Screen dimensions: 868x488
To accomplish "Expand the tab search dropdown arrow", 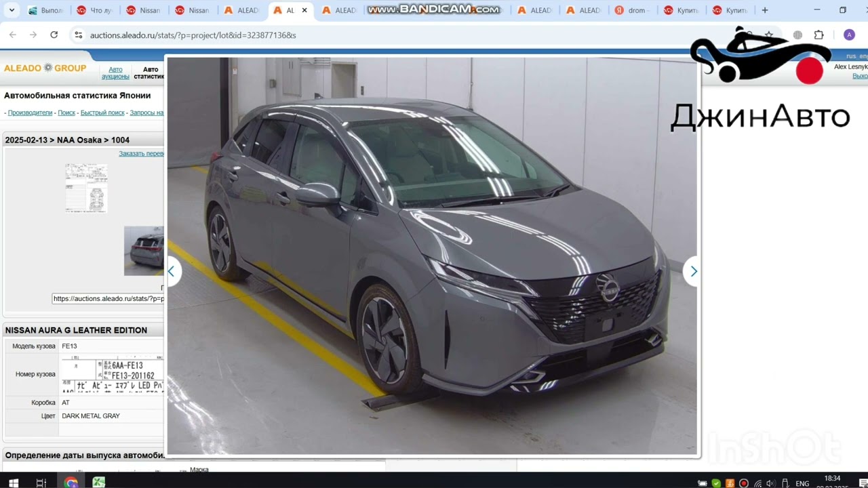I will (x=12, y=10).
